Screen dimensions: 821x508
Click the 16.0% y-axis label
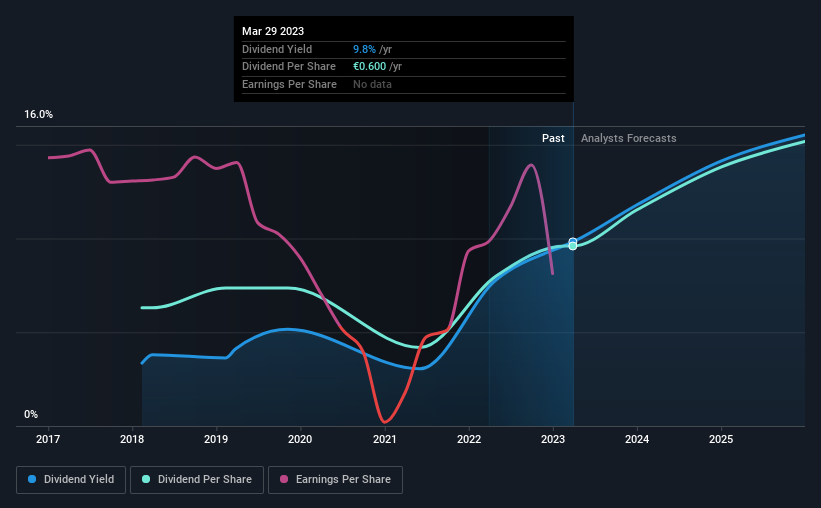(x=38, y=115)
